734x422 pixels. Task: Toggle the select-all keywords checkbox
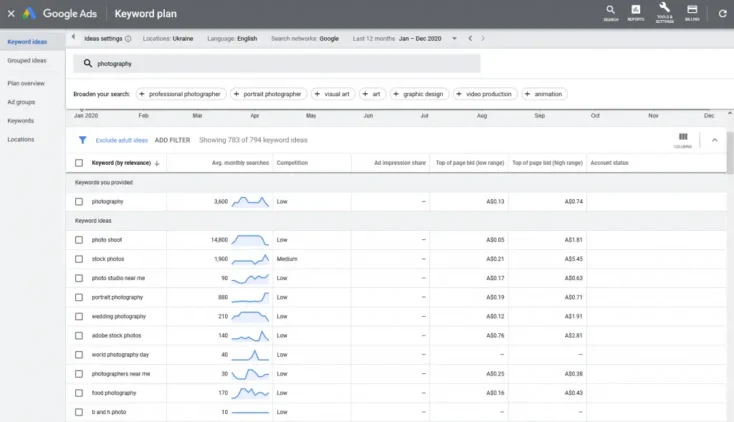tap(79, 163)
